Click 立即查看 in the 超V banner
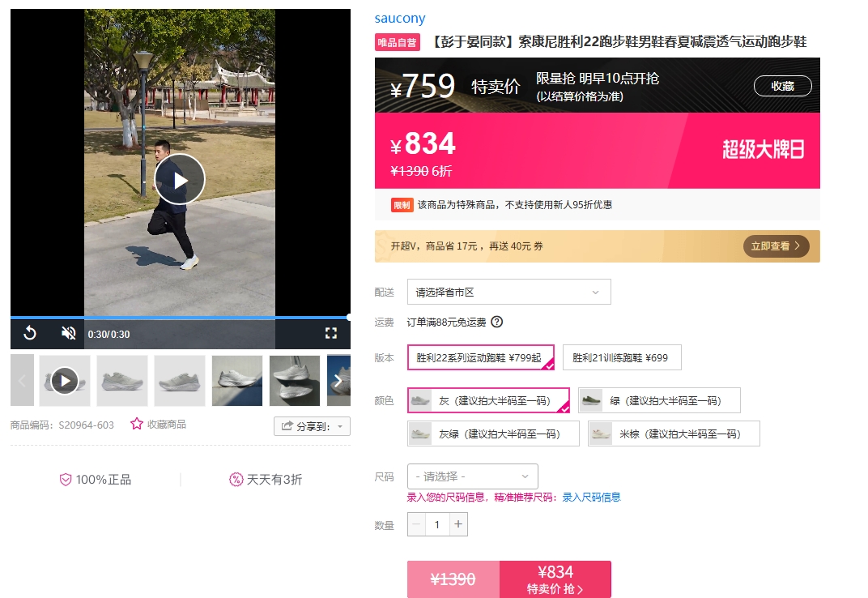 click(x=777, y=246)
